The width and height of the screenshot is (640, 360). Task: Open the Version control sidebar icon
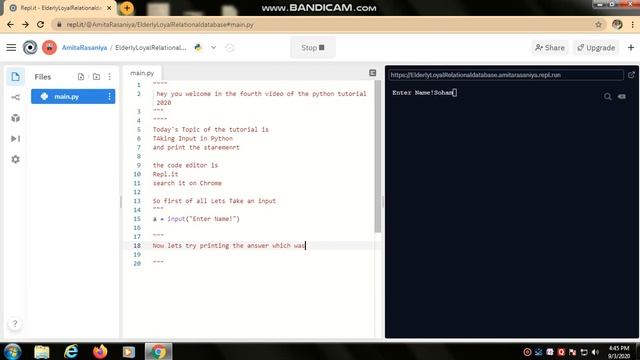click(x=16, y=98)
